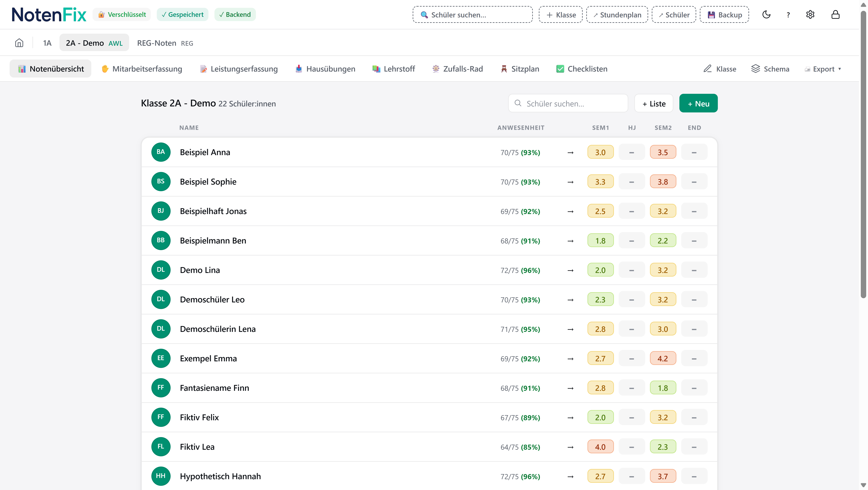The height and width of the screenshot is (490, 868).
Task: Click SEM1 grade 1.8 for Beispielmann Ben
Action: (x=600, y=240)
